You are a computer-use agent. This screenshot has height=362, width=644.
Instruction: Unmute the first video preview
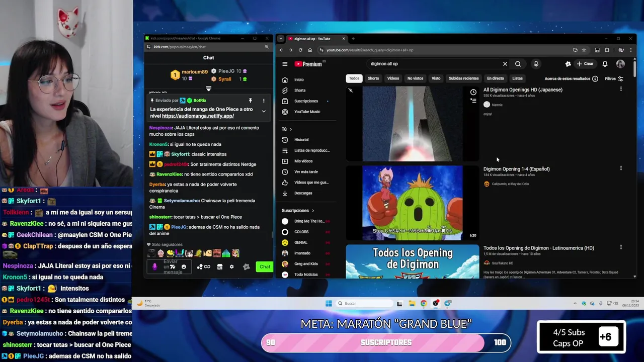pos(351,90)
